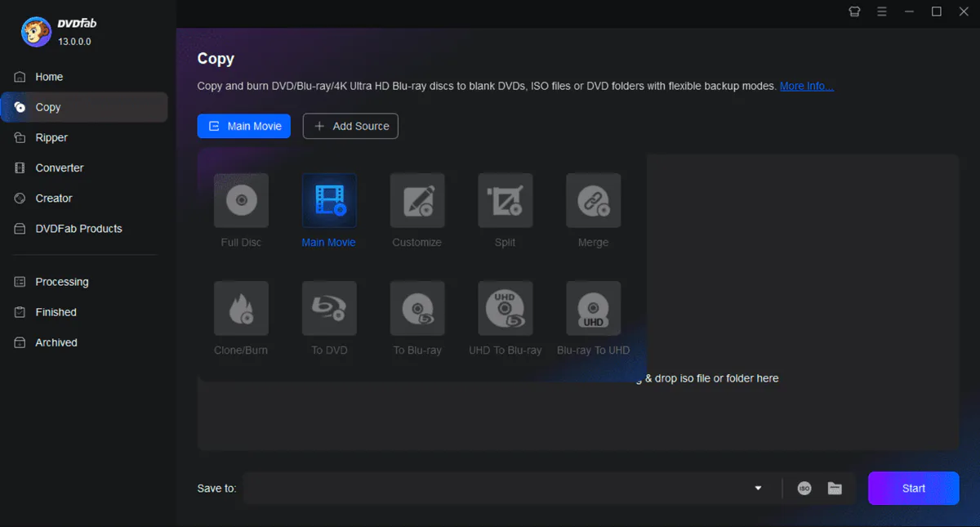Select the Full Disc copy mode
Viewport: 980px width, 527px height.
(x=241, y=200)
